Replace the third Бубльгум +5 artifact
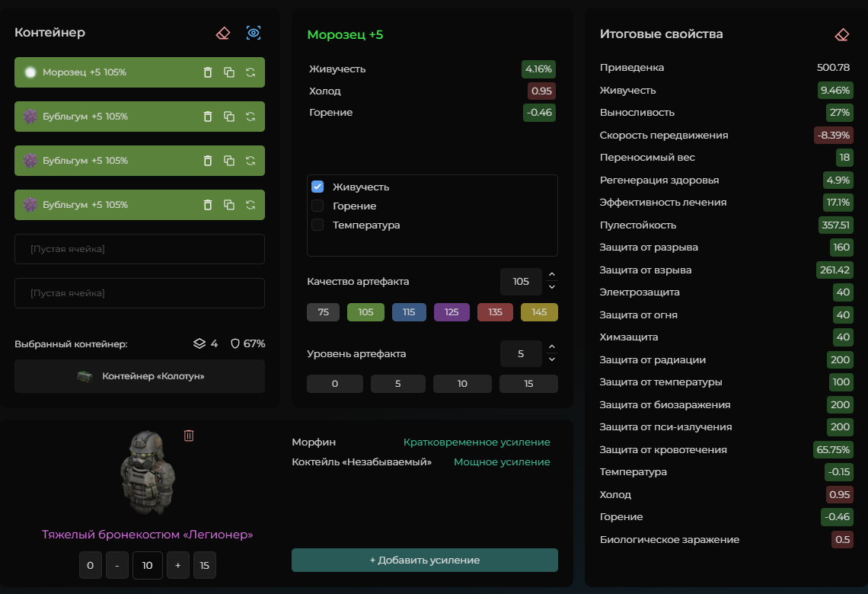This screenshot has width=868, height=594. tap(251, 205)
